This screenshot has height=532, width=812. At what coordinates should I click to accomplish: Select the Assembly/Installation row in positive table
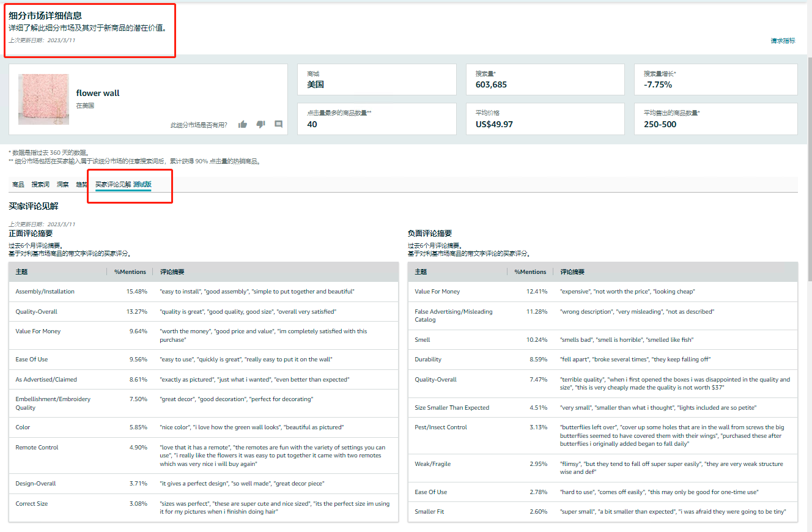pyautogui.click(x=45, y=292)
